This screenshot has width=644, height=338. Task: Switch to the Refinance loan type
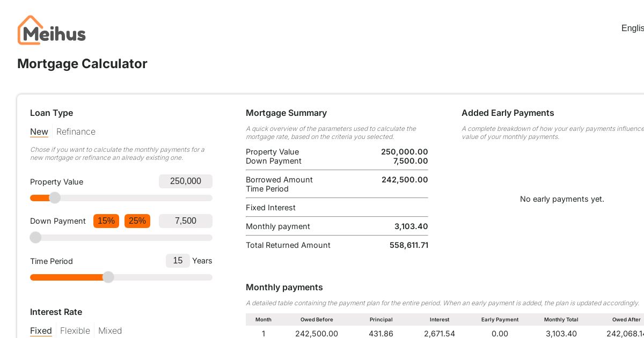(x=76, y=132)
